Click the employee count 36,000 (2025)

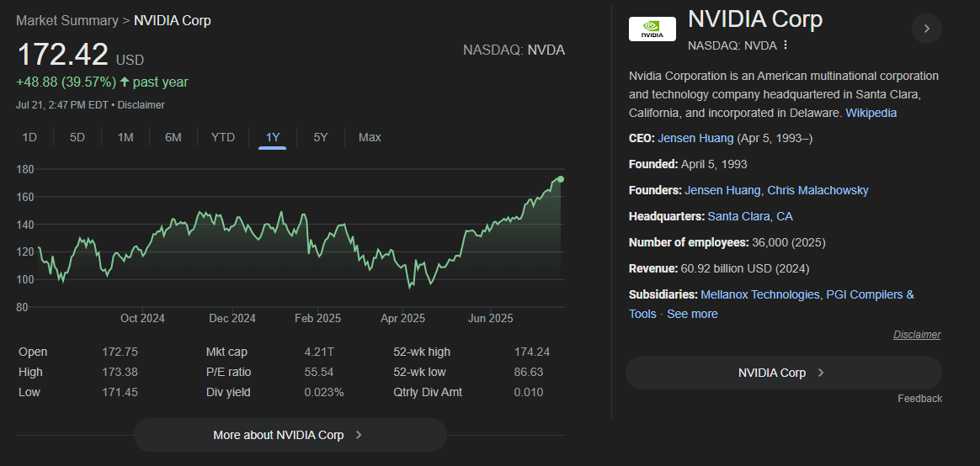click(x=789, y=242)
